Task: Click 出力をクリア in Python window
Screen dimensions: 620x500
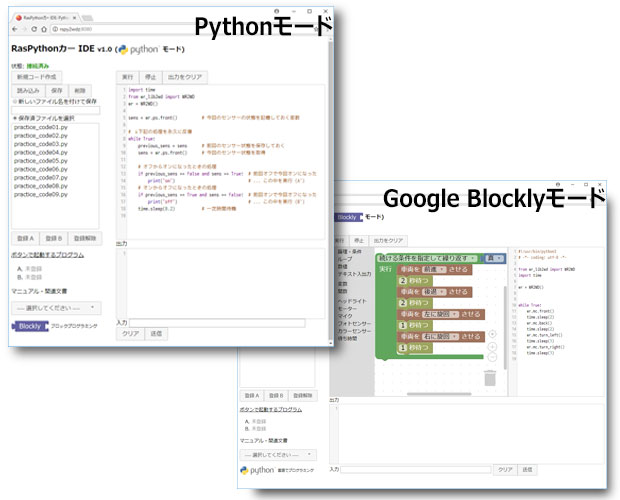Action: point(185,77)
